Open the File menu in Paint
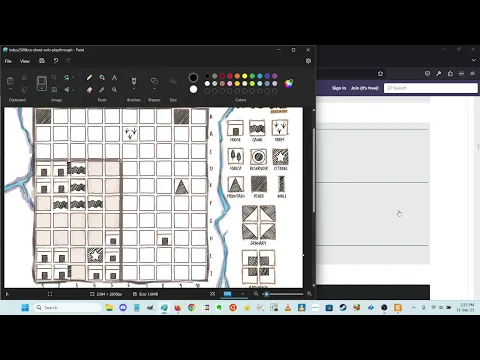This screenshot has width=480, height=360. point(8,61)
